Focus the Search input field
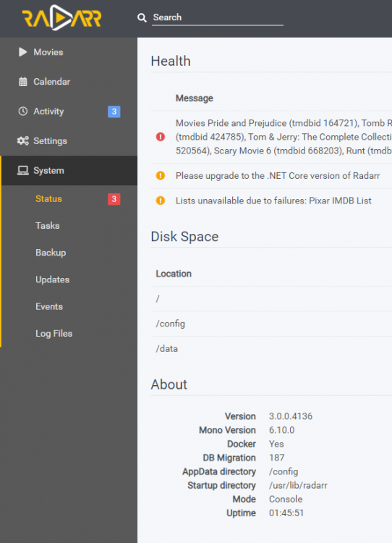The image size is (392, 543). [x=218, y=17]
